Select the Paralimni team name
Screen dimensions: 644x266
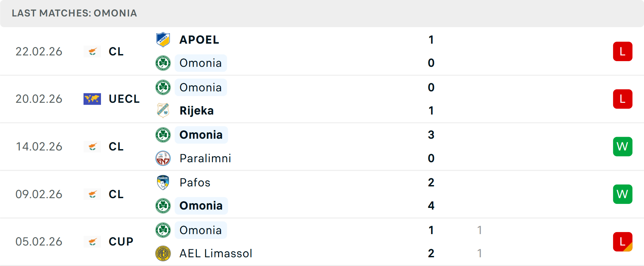point(205,158)
